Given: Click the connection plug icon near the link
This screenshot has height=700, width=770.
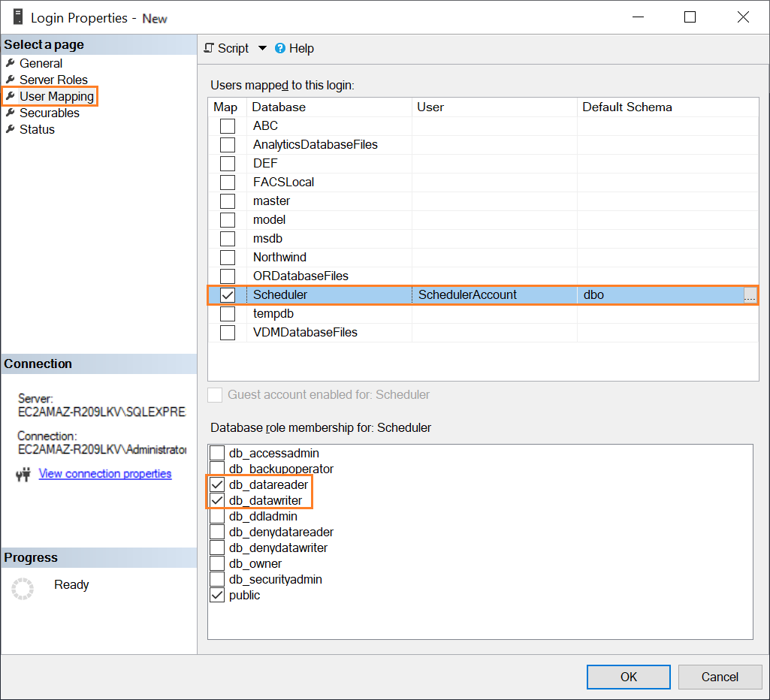Looking at the screenshot, I should click(x=23, y=474).
